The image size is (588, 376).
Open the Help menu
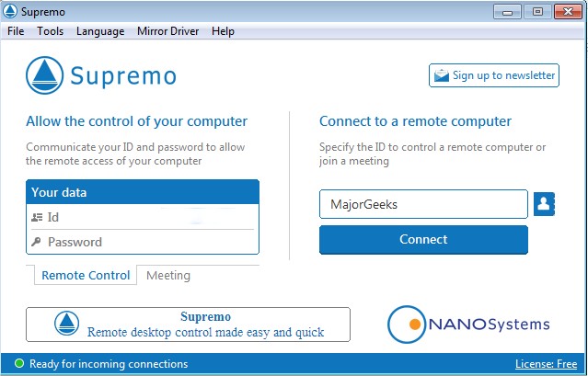click(223, 31)
